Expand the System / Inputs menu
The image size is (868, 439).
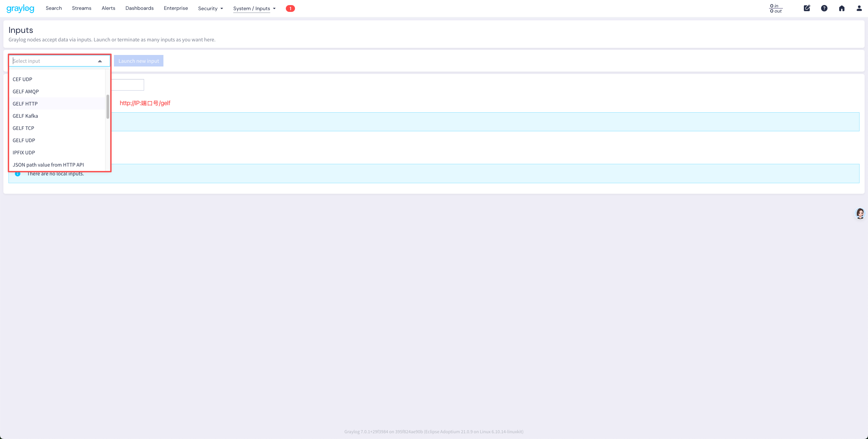click(254, 8)
